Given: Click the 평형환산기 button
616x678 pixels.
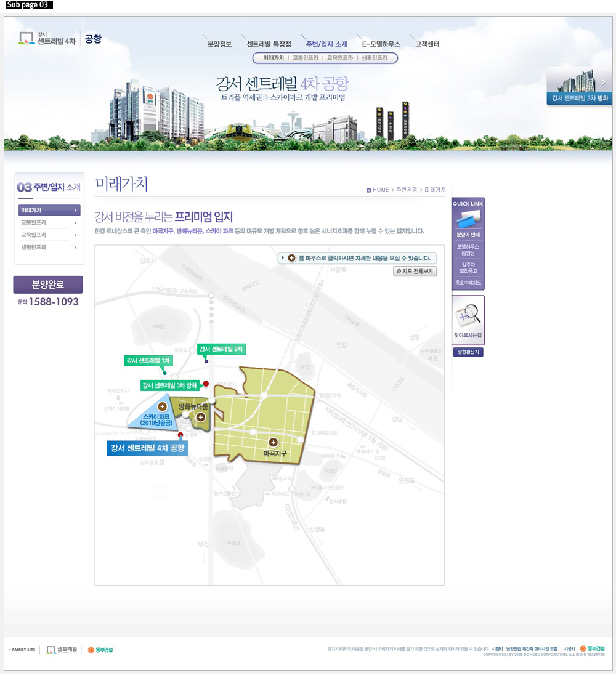Looking at the screenshot, I should point(468,352).
